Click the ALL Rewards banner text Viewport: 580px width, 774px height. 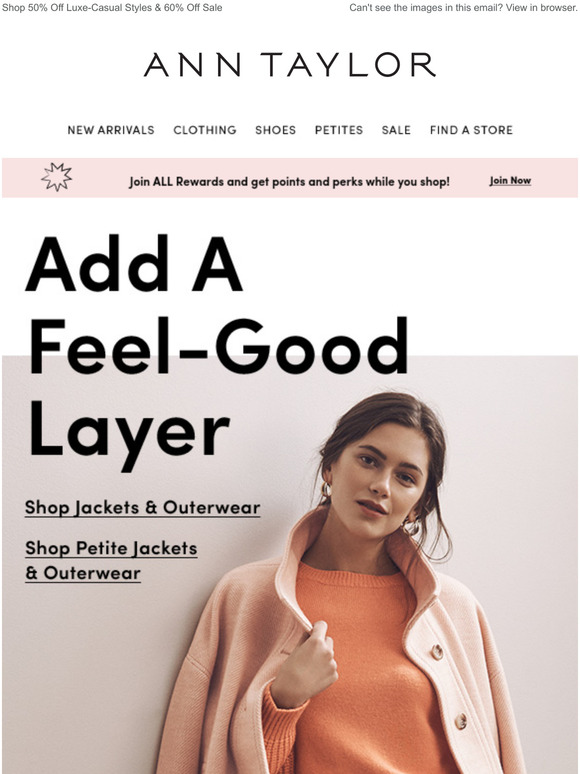coord(289,182)
